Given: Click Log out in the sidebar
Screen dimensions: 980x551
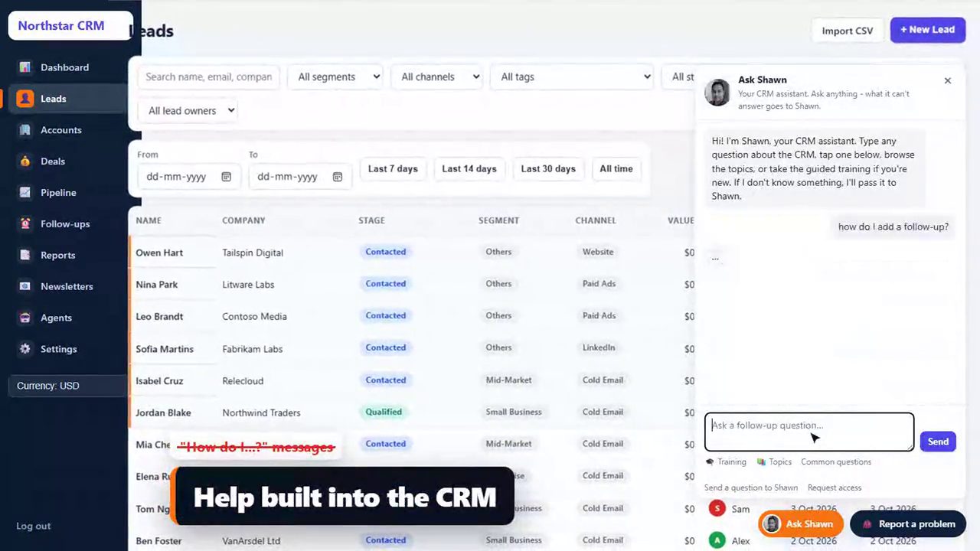Looking at the screenshot, I should [34, 526].
